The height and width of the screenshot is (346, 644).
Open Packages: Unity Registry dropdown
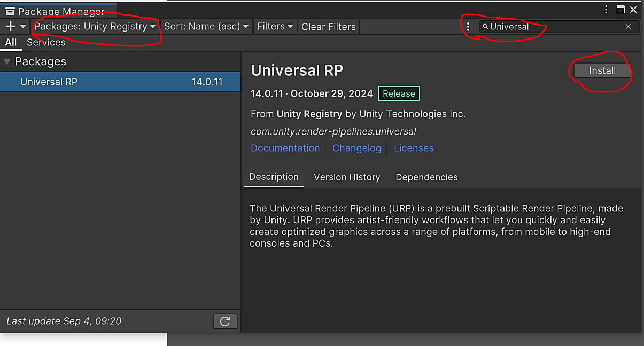click(x=95, y=26)
